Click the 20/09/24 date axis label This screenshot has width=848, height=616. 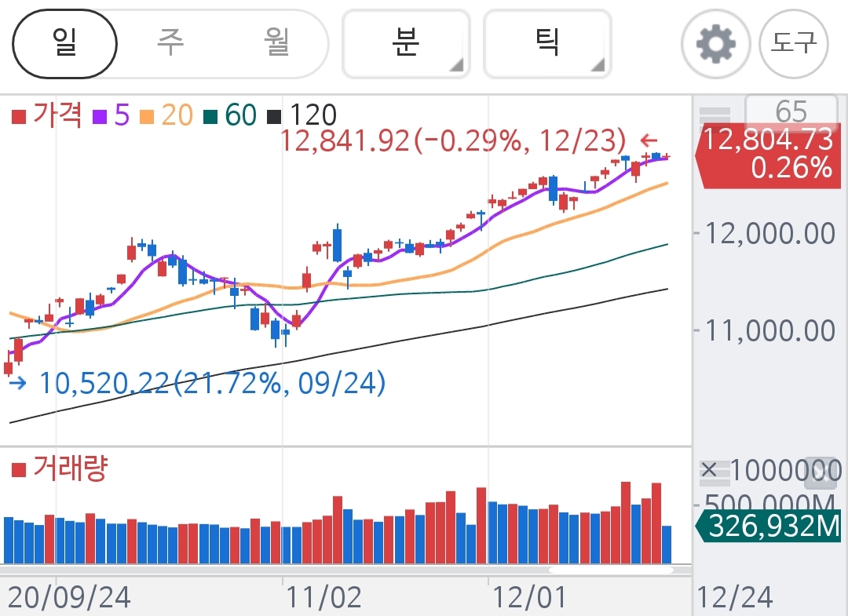pos(69,598)
